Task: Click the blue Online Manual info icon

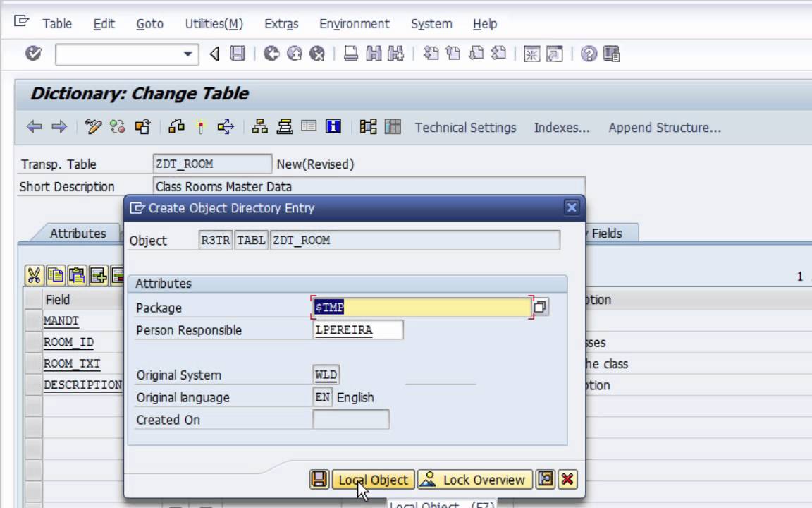Action: 333,126
